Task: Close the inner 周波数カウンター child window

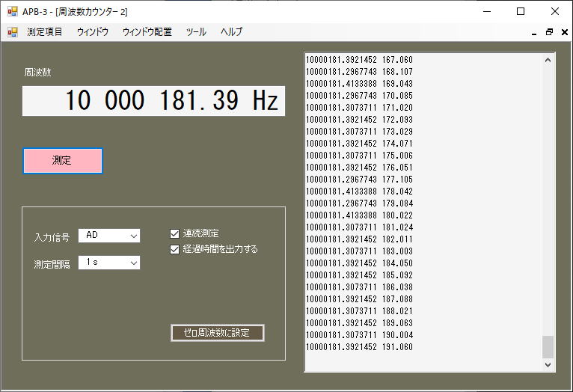Action: pos(565,32)
